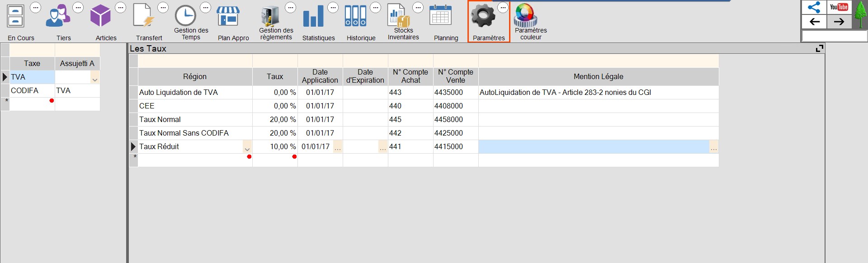
Task: Click the AutoLiquidation legal mention cell
Action: (x=599, y=92)
